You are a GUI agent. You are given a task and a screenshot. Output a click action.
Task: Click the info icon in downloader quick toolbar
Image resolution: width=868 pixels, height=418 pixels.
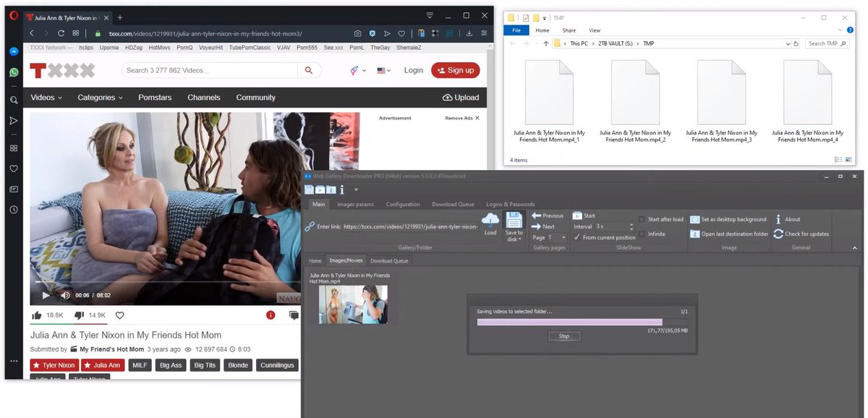click(342, 189)
